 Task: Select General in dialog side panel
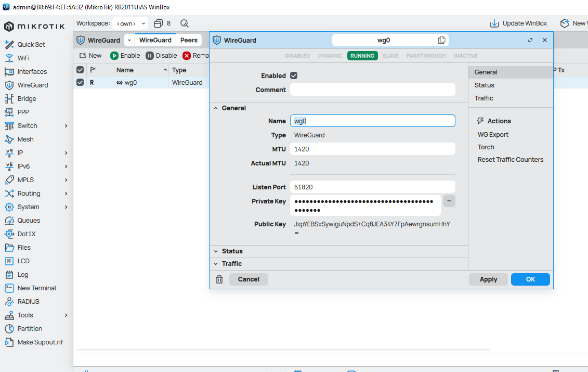(x=511, y=72)
